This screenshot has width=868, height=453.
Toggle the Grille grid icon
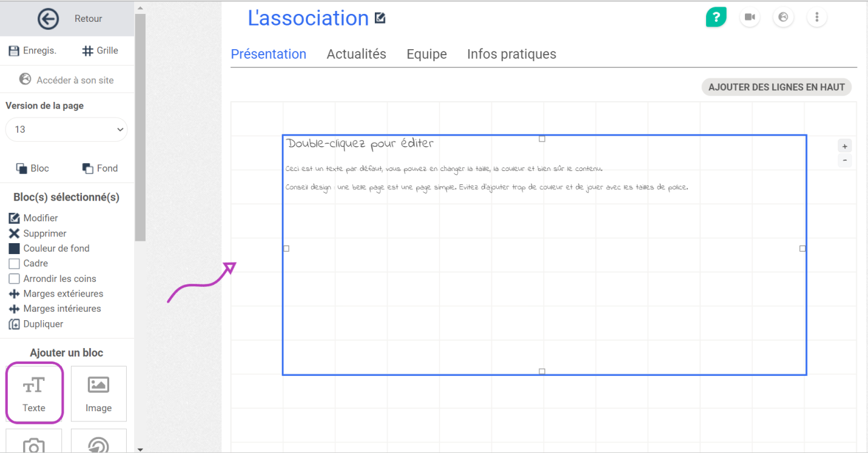click(x=88, y=51)
